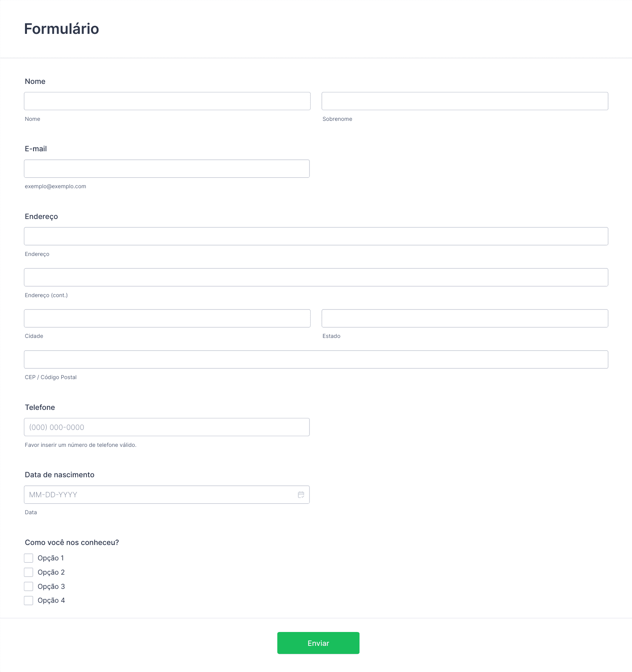632x672 pixels.
Task: Click the Endereço (cont.) input field
Action: click(316, 277)
